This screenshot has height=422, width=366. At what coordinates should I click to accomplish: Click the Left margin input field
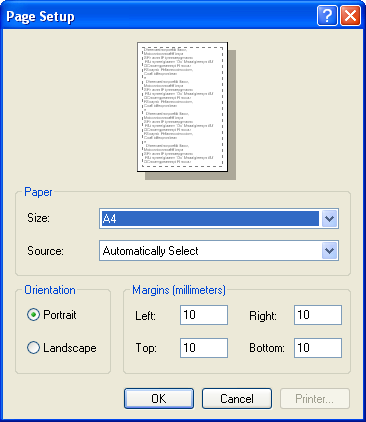click(x=204, y=315)
